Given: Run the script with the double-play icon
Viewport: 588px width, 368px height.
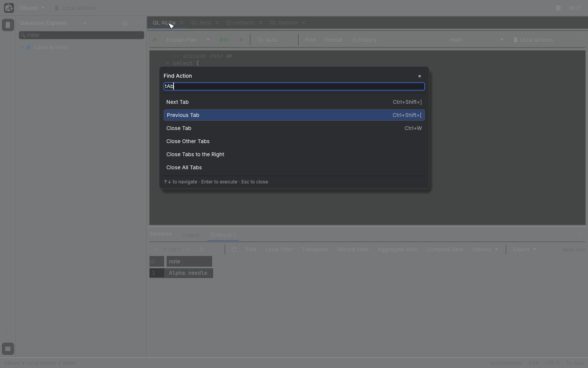Looking at the screenshot, I should click(x=225, y=40).
